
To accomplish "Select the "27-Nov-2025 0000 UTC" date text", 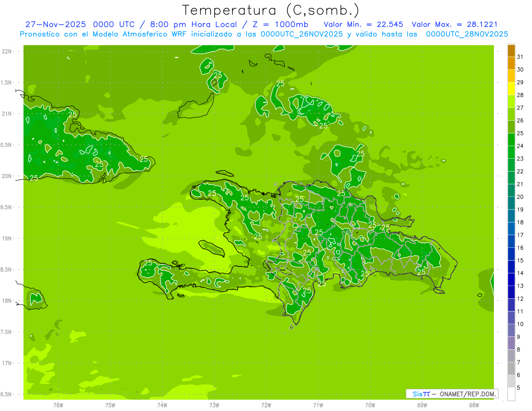I will (79, 24).
